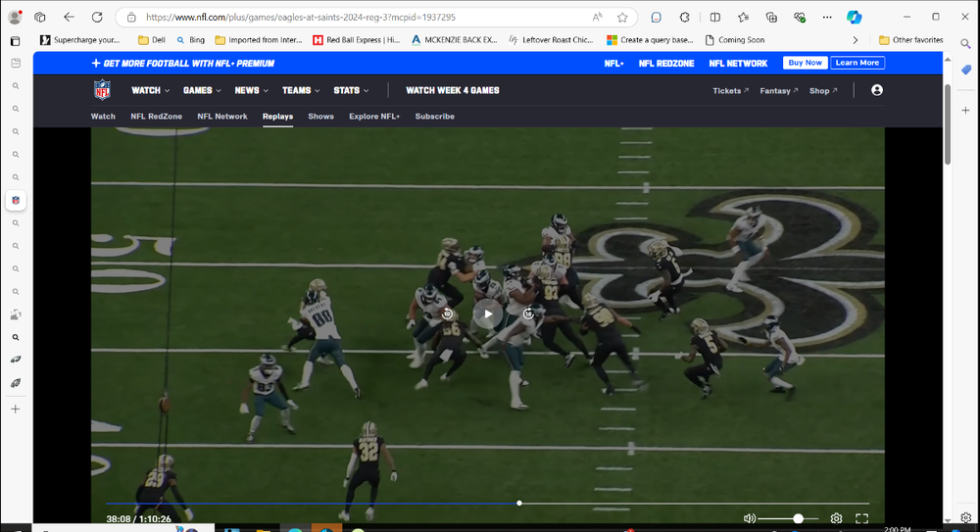Viewport: 980px width, 532px height.
Task: Open the NFL account profile icon
Action: (876, 90)
